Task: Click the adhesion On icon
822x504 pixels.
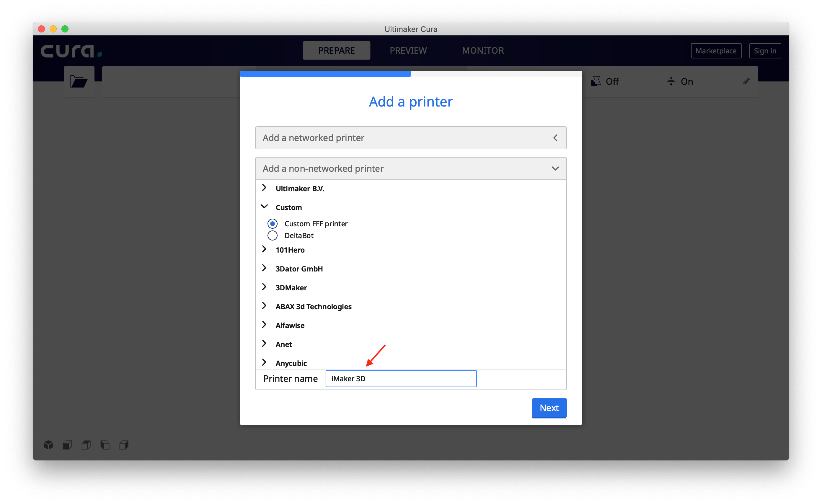Action: (671, 81)
